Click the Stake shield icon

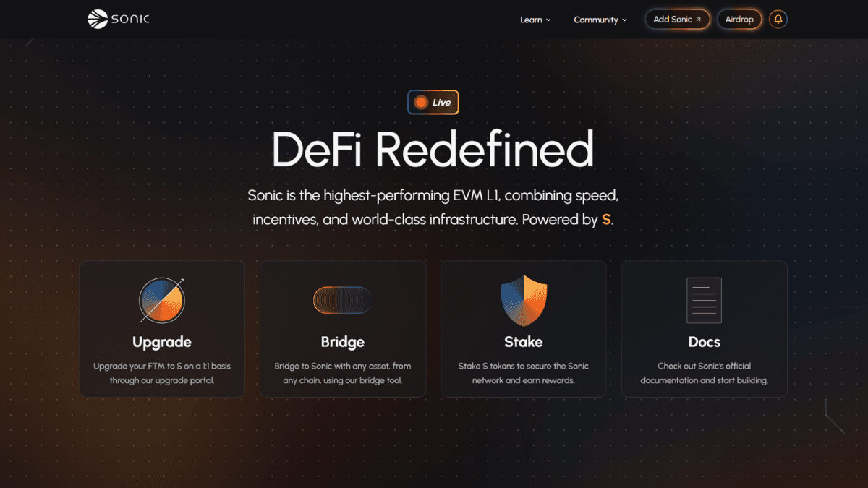[x=524, y=300]
